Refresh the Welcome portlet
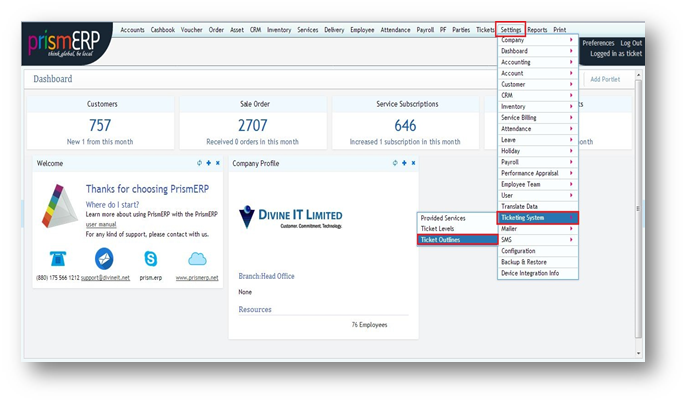The height and width of the screenshot is (404, 687). point(199,163)
